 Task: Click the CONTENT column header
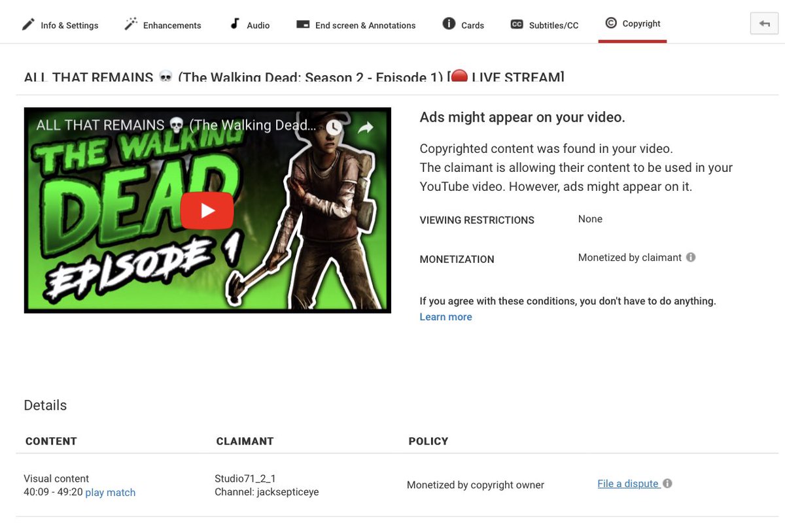51,441
